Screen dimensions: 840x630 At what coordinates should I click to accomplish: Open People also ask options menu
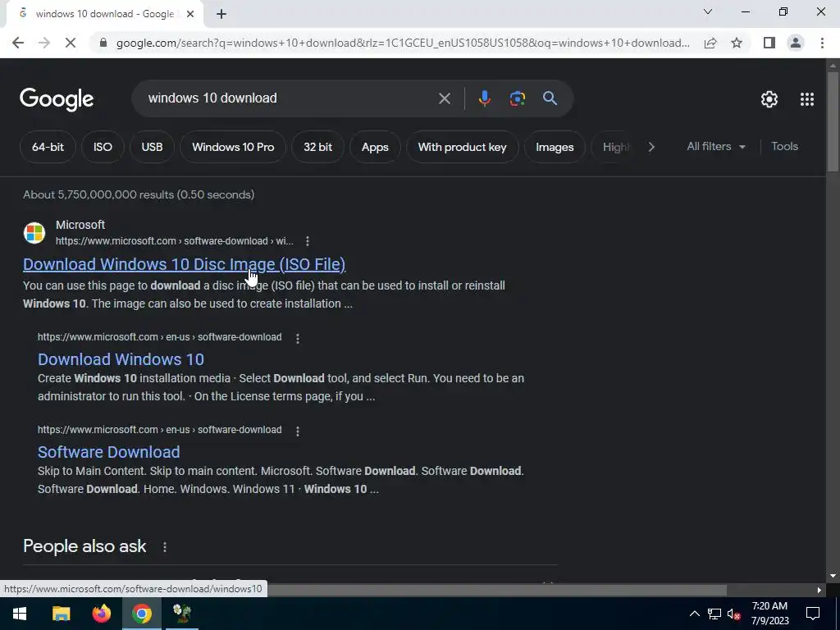point(164,547)
